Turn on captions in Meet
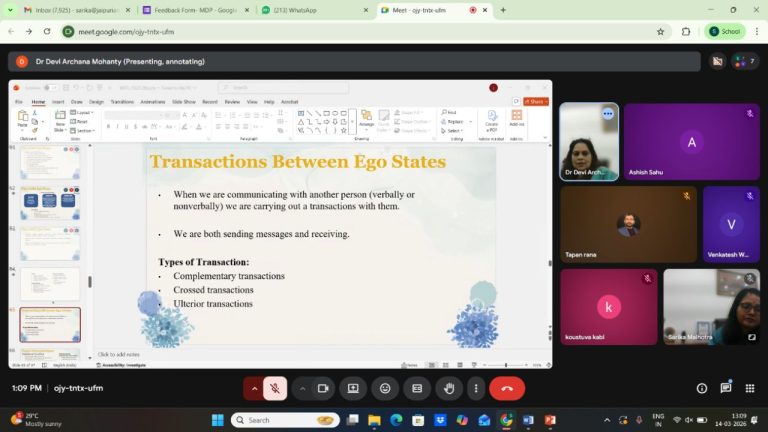The height and width of the screenshot is (432, 768). (x=417, y=388)
